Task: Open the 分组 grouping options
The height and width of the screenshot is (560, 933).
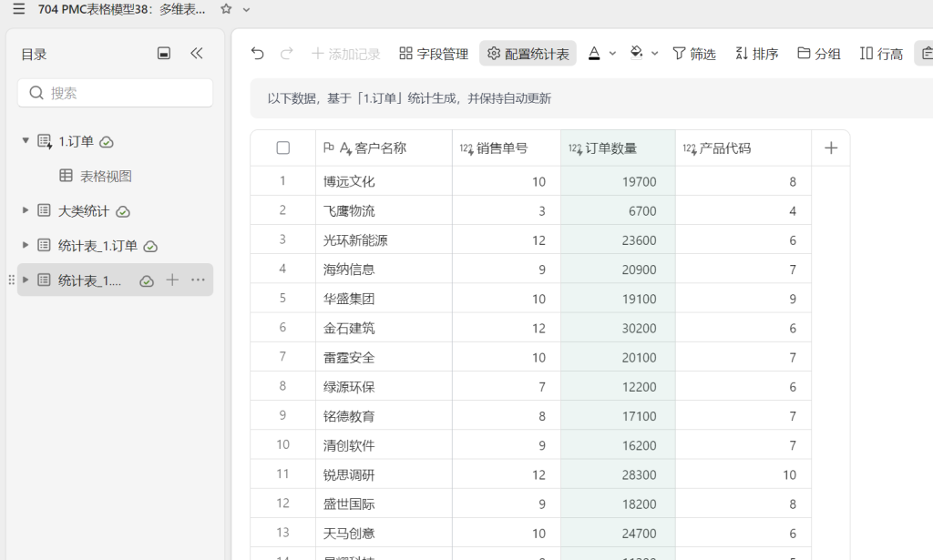Action: click(x=819, y=54)
